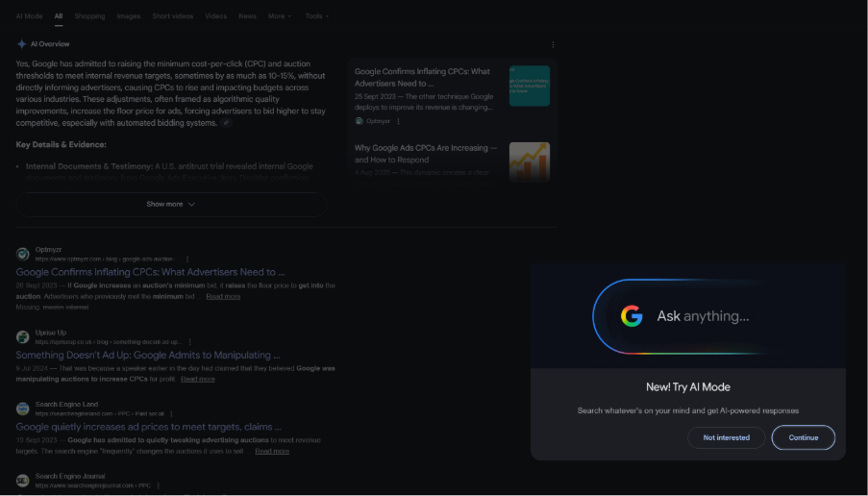
Task: Click Read more on Search Engine Land snippet
Action: 272,451
